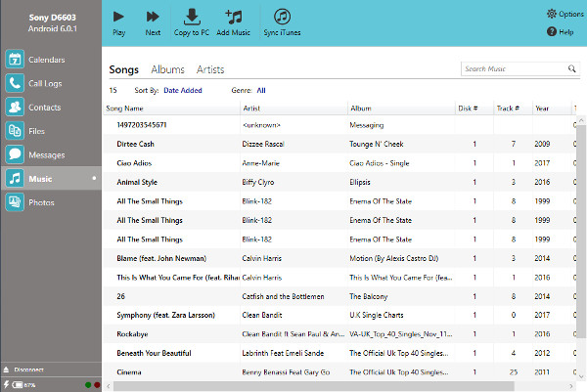Select This Is What You Came For song
587x392 pixels.
(178, 278)
